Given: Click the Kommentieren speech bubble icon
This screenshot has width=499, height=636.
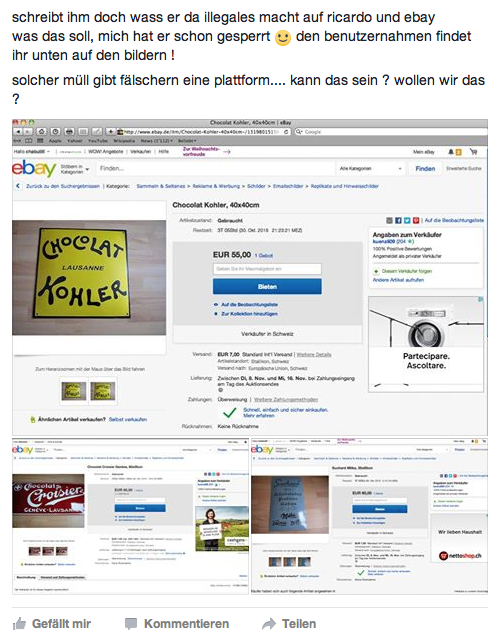Looking at the screenshot, I should pyautogui.click(x=131, y=624).
